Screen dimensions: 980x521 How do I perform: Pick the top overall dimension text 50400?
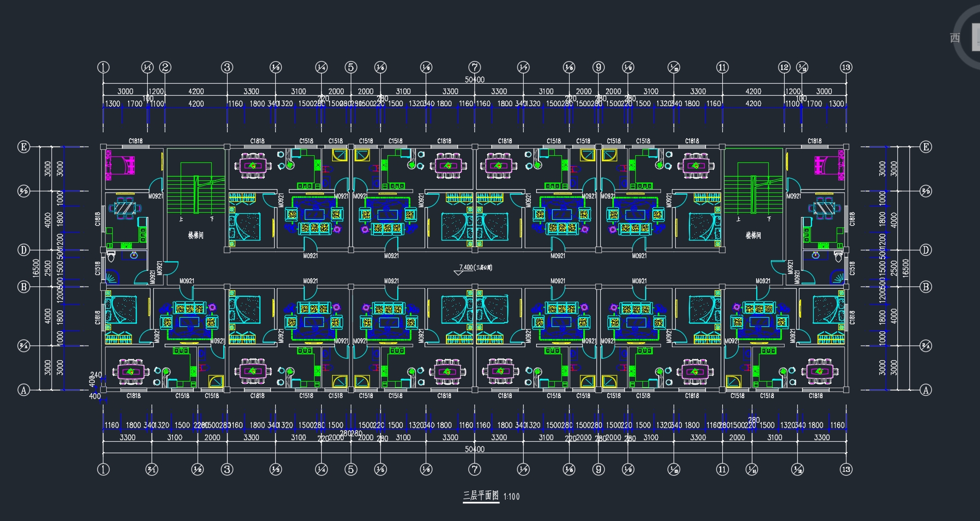click(x=474, y=80)
